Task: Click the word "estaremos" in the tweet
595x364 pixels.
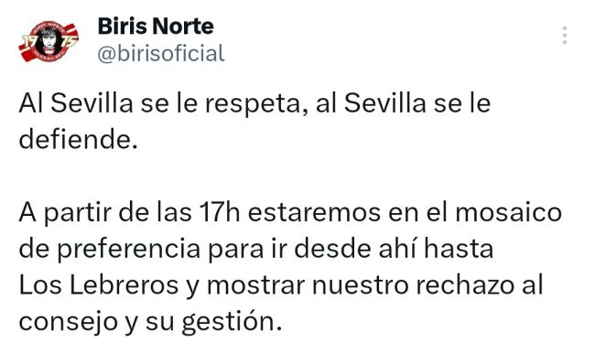Action: tap(314, 213)
